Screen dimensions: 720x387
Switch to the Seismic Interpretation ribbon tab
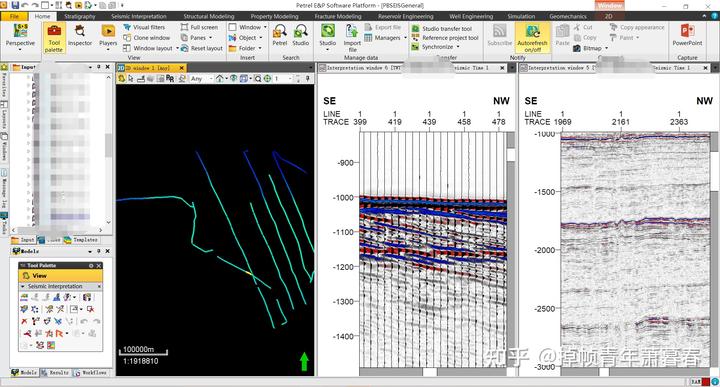click(139, 16)
